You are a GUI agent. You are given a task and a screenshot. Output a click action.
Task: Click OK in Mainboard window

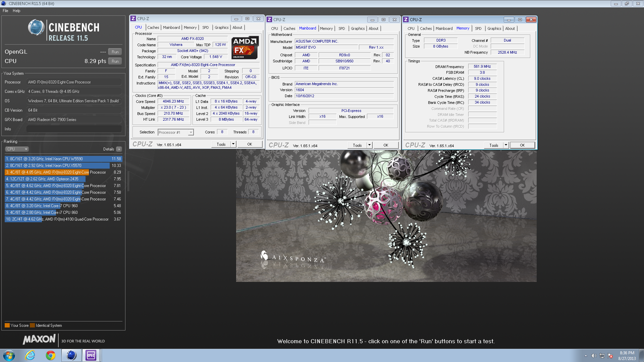(386, 145)
